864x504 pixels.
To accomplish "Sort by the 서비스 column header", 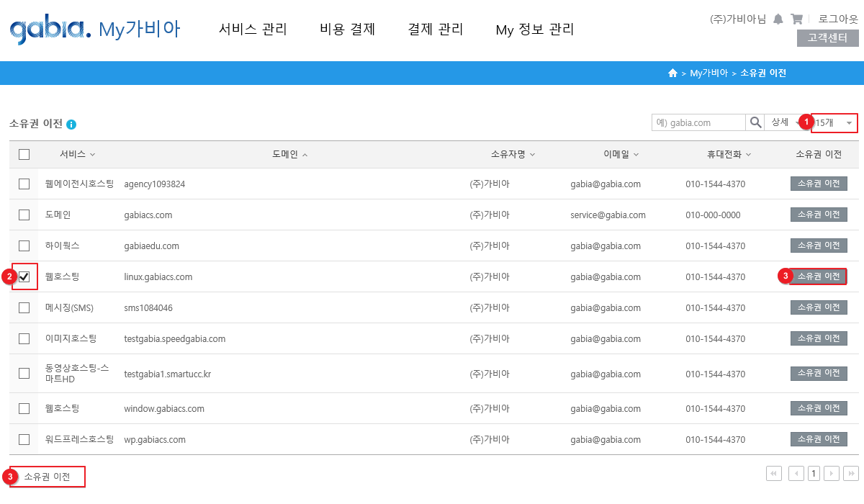I will 77,154.
